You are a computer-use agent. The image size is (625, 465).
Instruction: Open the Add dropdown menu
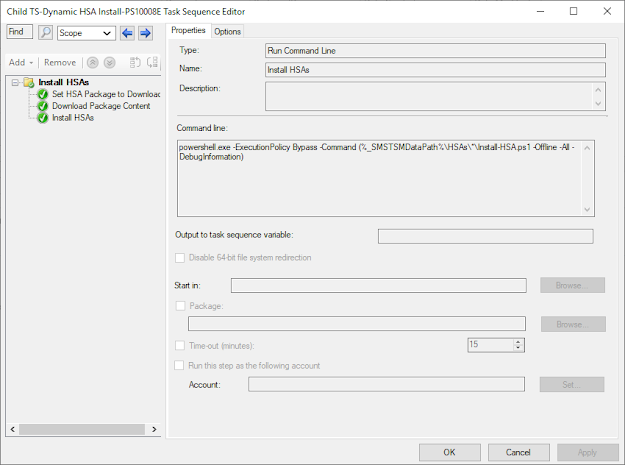(x=21, y=63)
